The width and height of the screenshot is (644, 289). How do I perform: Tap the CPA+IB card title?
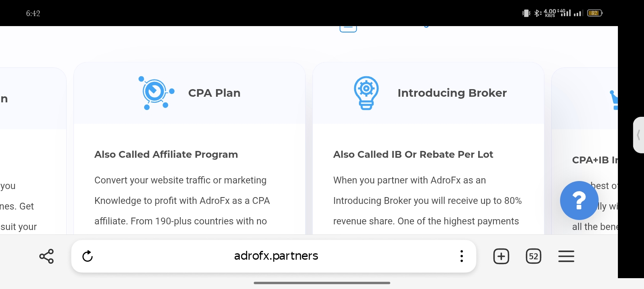tap(595, 160)
